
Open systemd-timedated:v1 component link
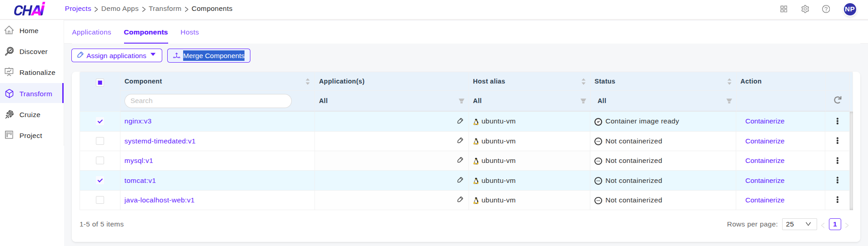[160, 141]
